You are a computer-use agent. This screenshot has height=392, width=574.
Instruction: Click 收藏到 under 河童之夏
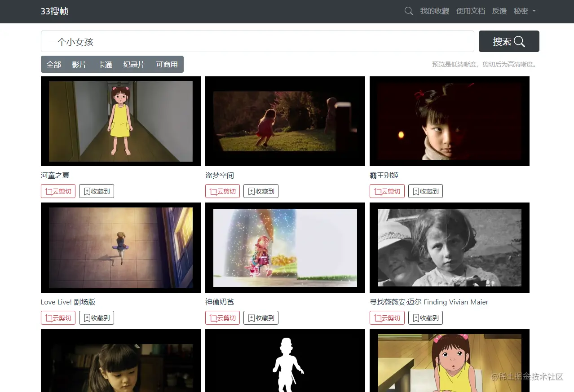[97, 191]
